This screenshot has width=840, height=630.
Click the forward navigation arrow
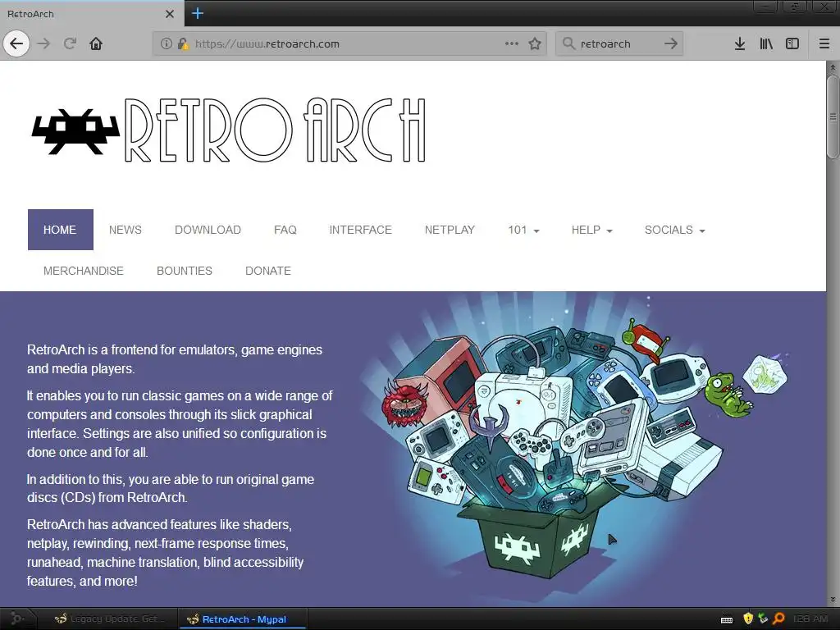point(44,43)
